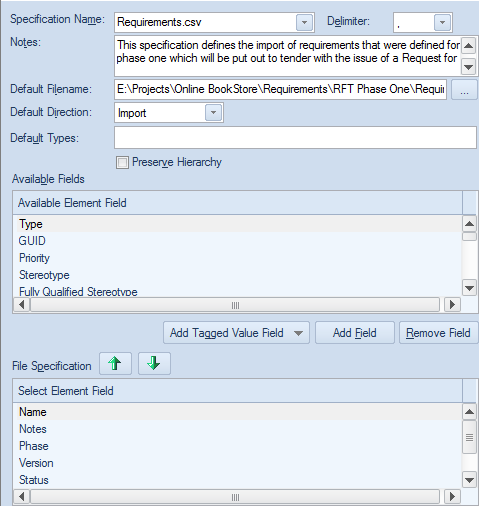Select Notes in File Specification list
Screen dimensions: 479x506
coord(237,429)
